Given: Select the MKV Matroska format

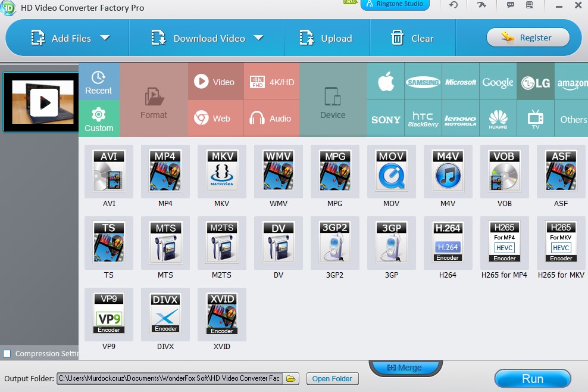Looking at the screenshot, I should (x=222, y=172).
